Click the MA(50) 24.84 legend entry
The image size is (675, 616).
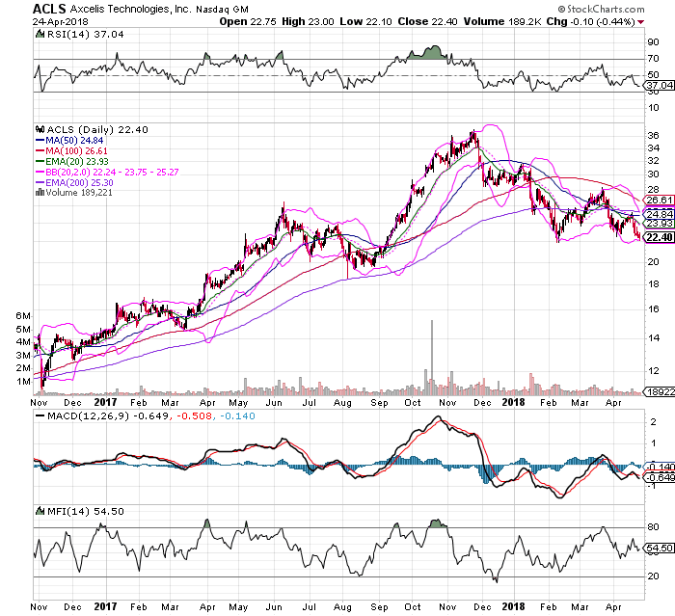pos(69,141)
